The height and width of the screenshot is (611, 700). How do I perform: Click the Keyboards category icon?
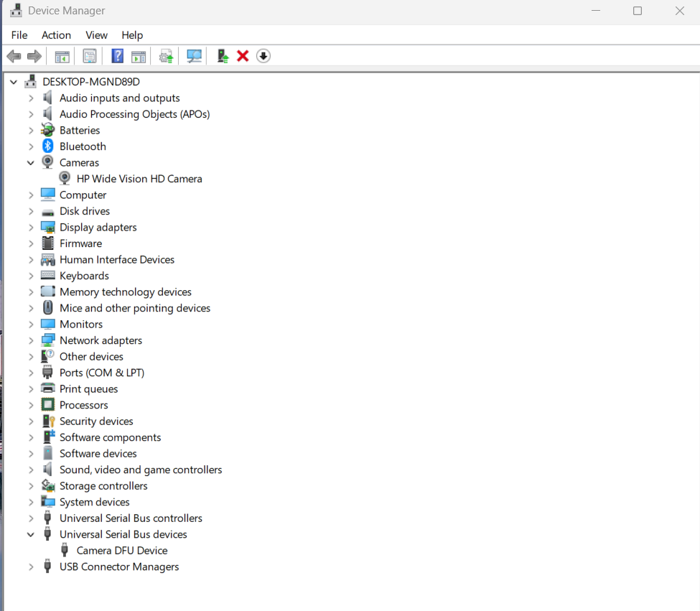coord(48,276)
